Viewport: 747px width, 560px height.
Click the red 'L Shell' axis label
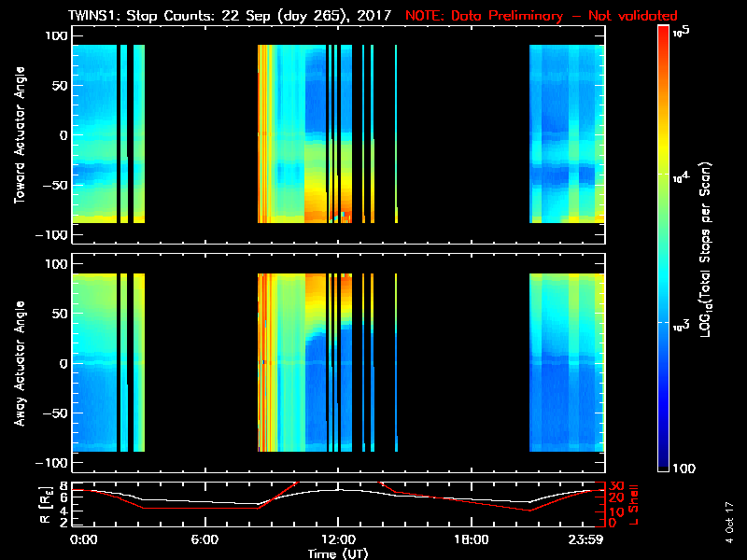tap(634, 502)
